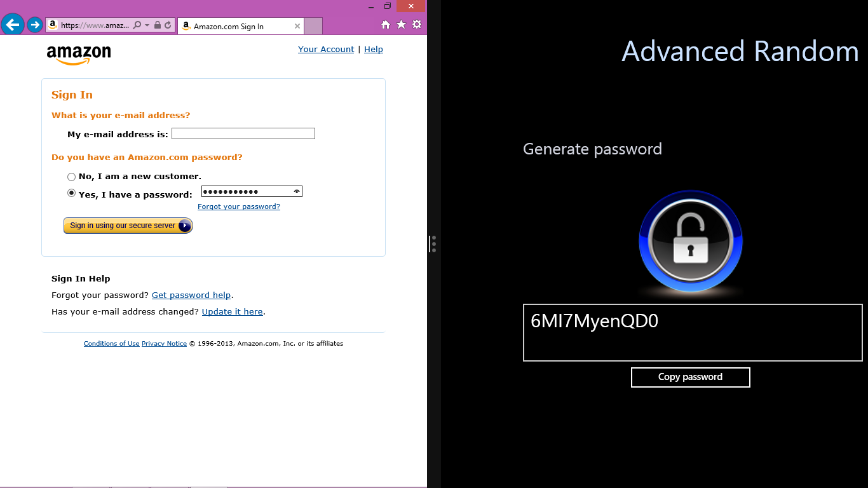Click the Internet Explorer Home icon

385,25
